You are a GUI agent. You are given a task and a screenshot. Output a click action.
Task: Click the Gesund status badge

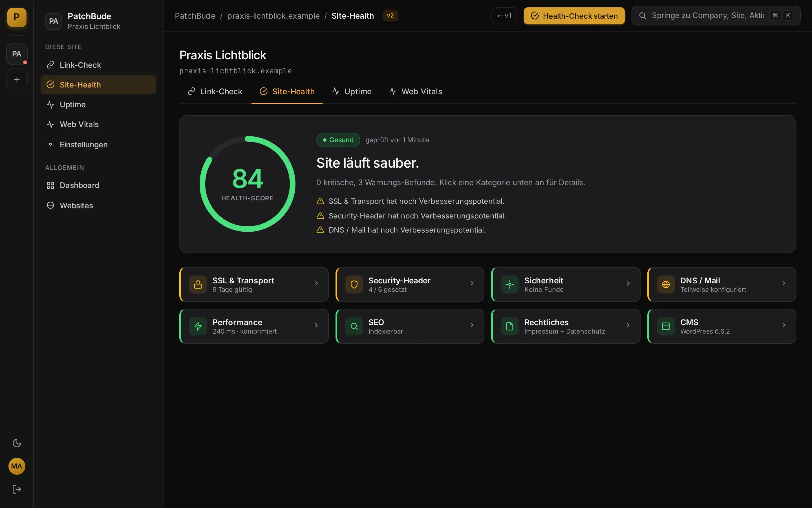tap(338, 140)
